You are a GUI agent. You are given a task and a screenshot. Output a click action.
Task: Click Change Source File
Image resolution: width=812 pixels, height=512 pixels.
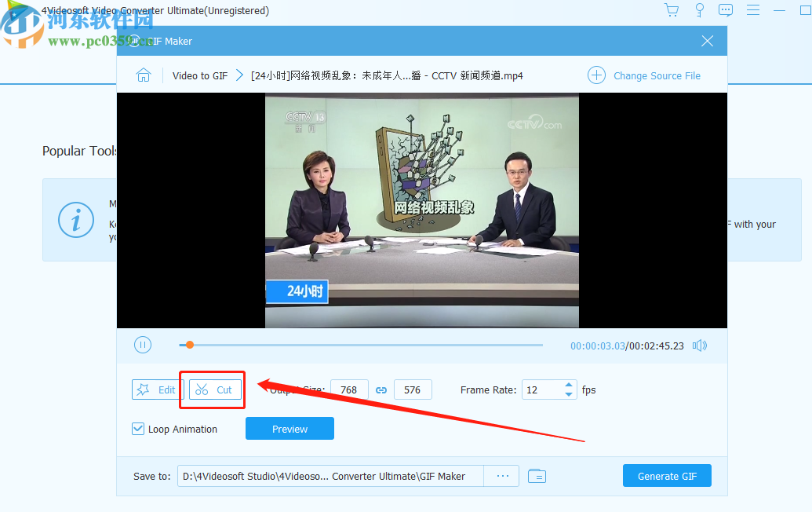pyautogui.click(x=657, y=75)
